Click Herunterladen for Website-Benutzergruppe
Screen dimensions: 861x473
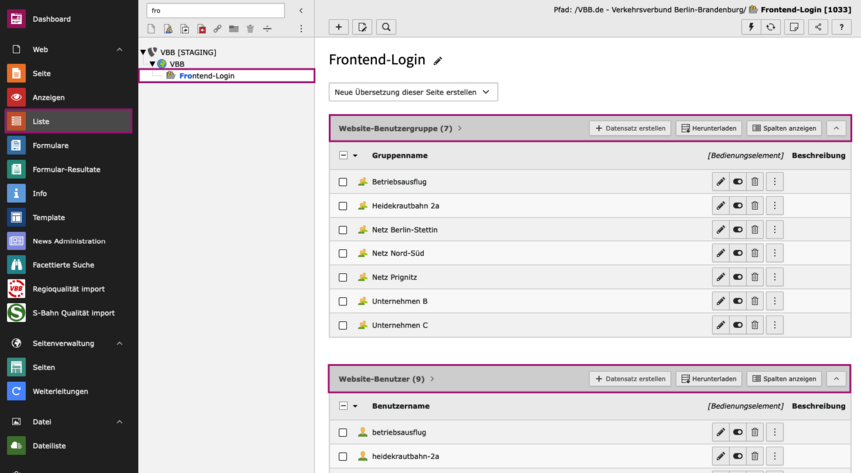pos(709,129)
